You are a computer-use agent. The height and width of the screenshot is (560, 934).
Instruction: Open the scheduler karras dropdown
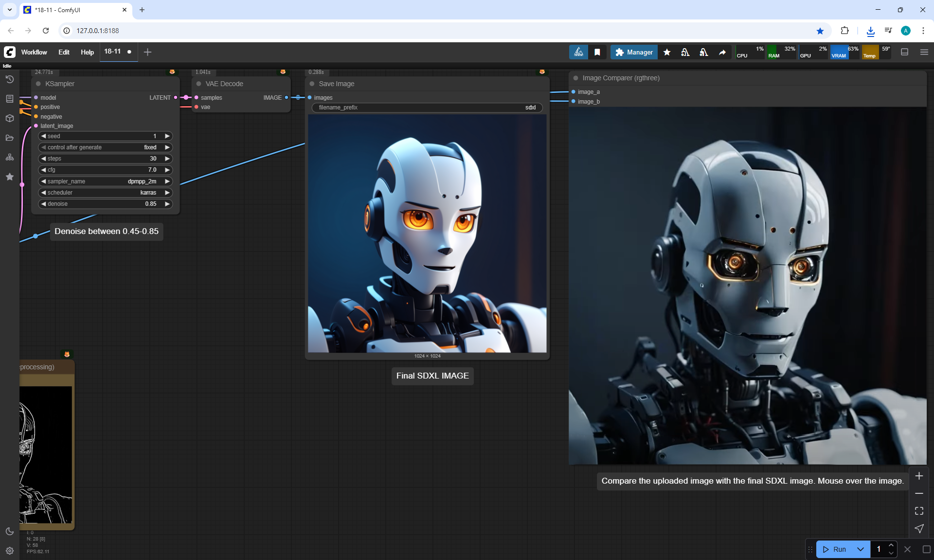pos(105,193)
